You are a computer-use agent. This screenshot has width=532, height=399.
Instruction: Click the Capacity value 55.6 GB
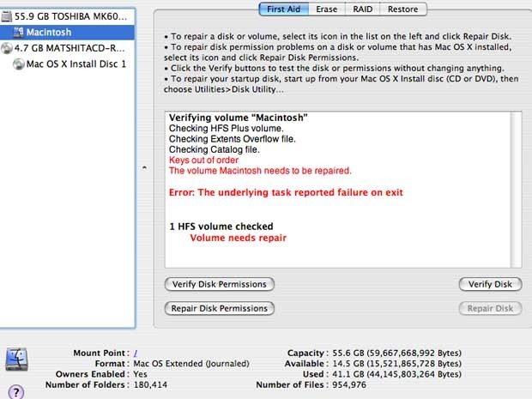click(x=396, y=354)
